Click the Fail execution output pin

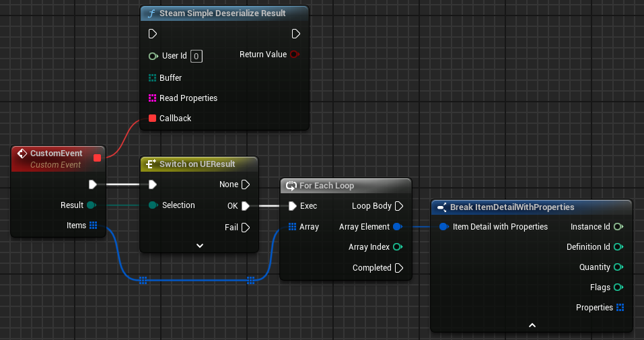(x=246, y=228)
